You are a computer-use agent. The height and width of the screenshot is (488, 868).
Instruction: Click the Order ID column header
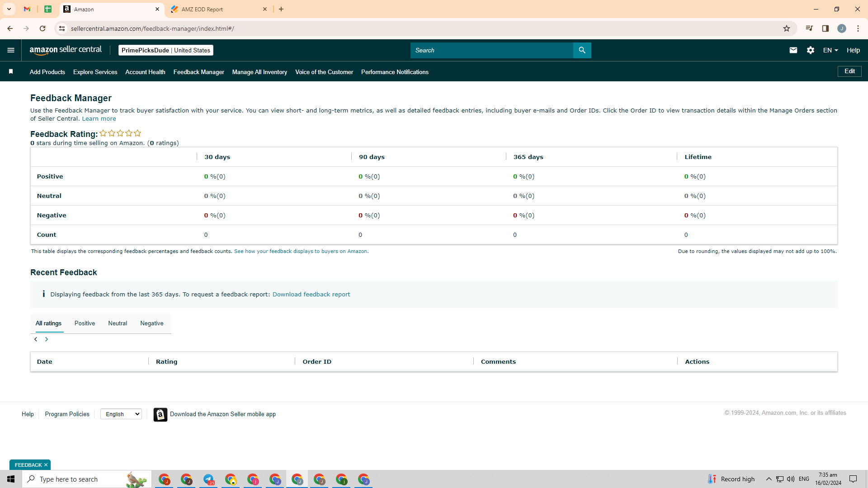coord(317,361)
